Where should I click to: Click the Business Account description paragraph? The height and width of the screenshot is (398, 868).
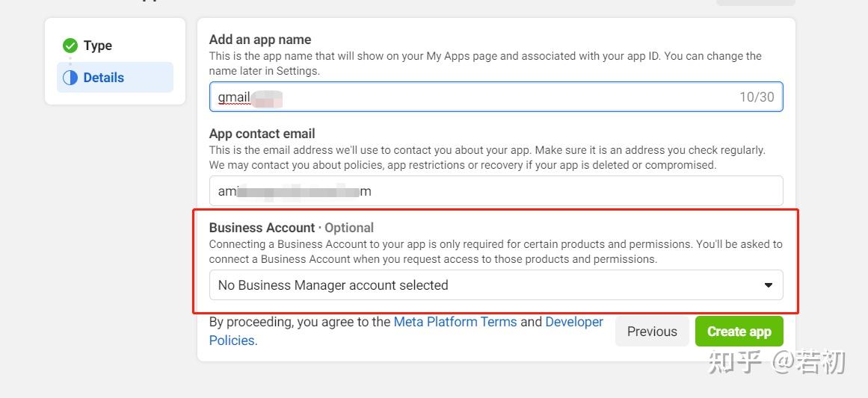point(493,252)
